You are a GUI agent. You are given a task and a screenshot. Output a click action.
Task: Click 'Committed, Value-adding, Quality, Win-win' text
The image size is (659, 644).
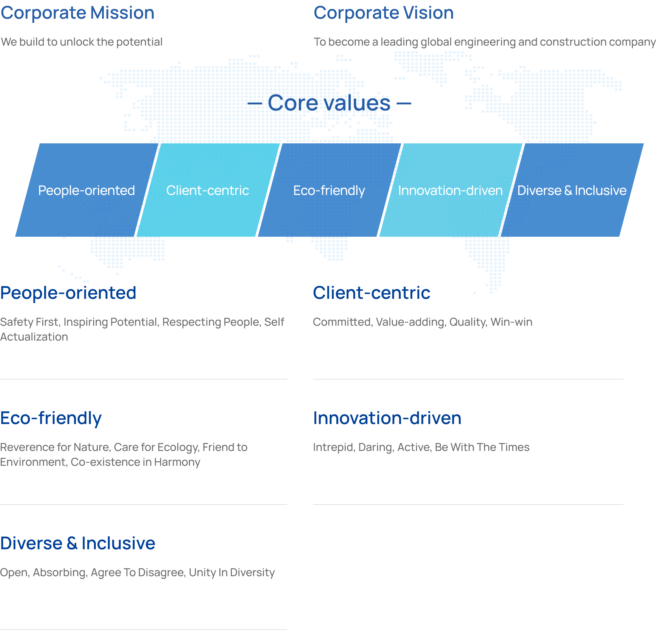[423, 322]
